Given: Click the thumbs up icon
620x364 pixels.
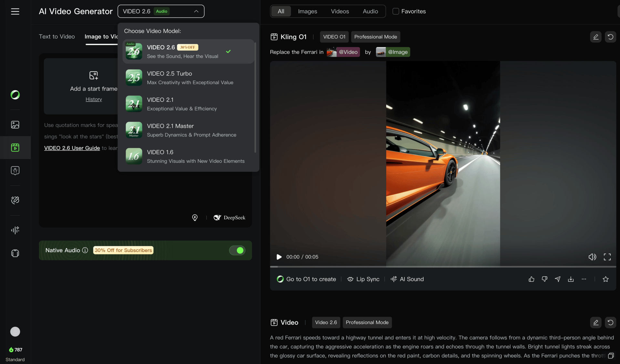Looking at the screenshot, I should click(531, 279).
